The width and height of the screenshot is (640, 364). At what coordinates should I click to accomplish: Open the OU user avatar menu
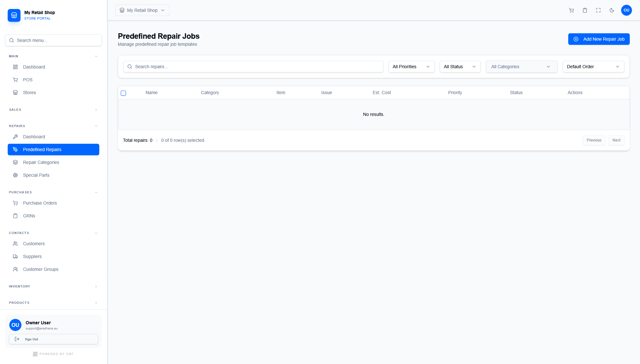click(x=627, y=10)
